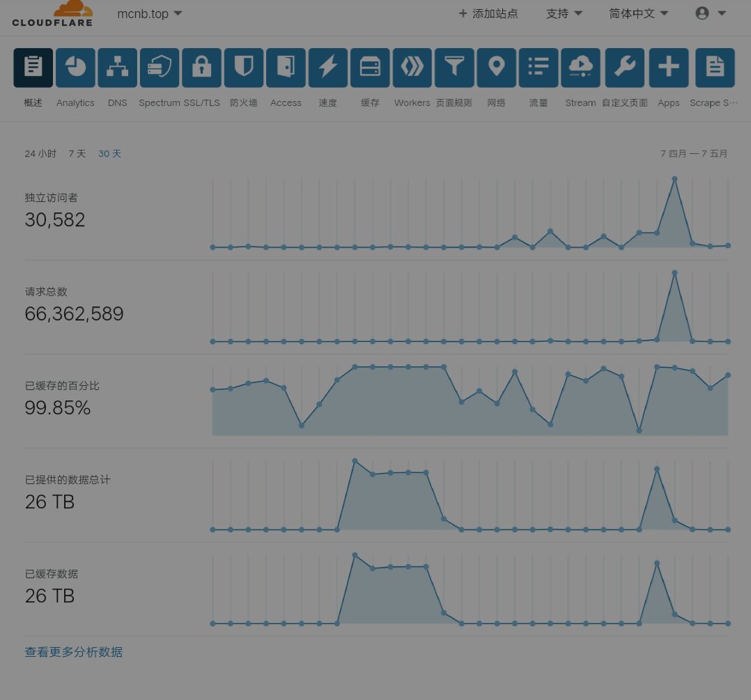Go to Cloudflare logo home

(53, 13)
